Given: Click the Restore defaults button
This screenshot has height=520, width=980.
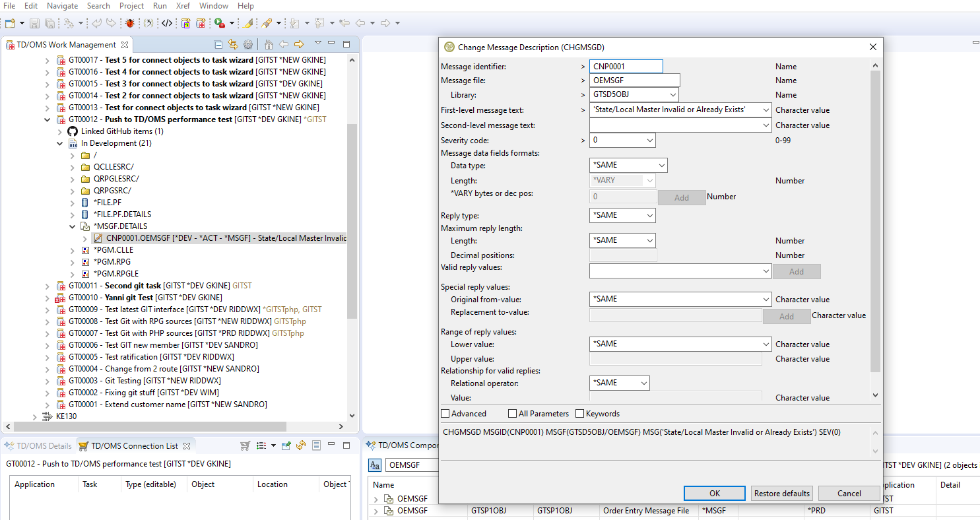Looking at the screenshot, I should pyautogui.click(x=781, y=494).
